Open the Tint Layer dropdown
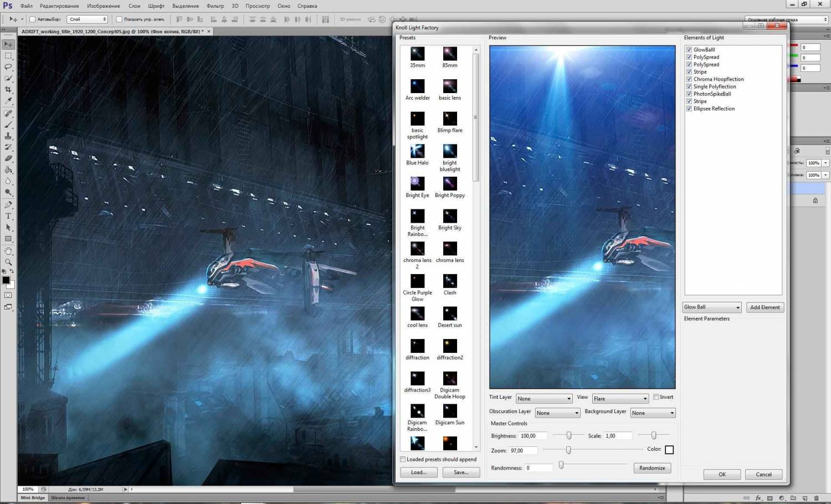This screenshot has height=504, width=831. pyautogui.click(x=543, y=399)
